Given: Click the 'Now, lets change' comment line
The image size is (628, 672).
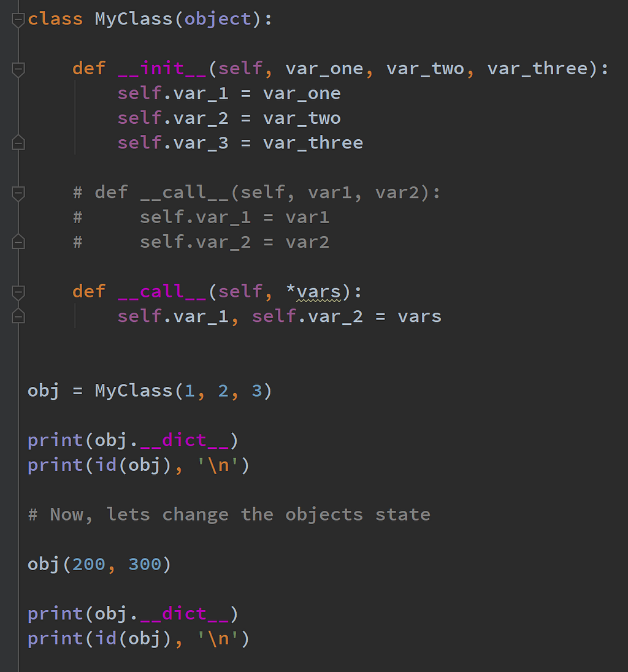Looking at the screenshot, I should tap(229, 514).
